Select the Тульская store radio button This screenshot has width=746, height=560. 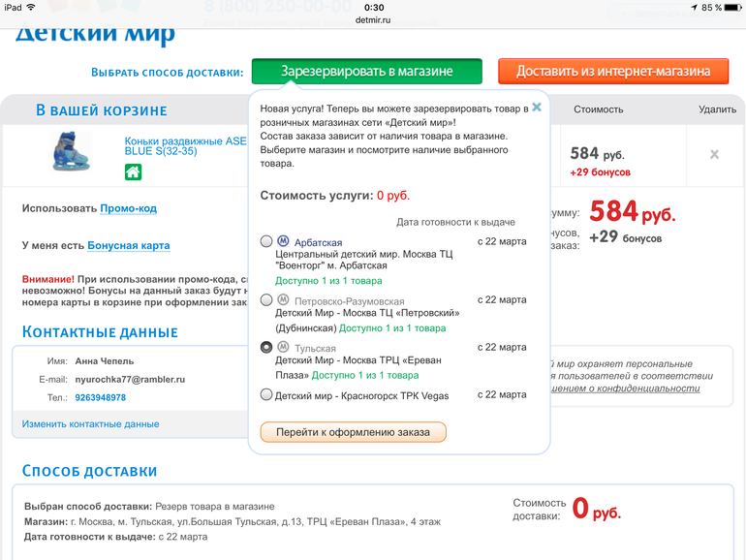tap(266, 348)
